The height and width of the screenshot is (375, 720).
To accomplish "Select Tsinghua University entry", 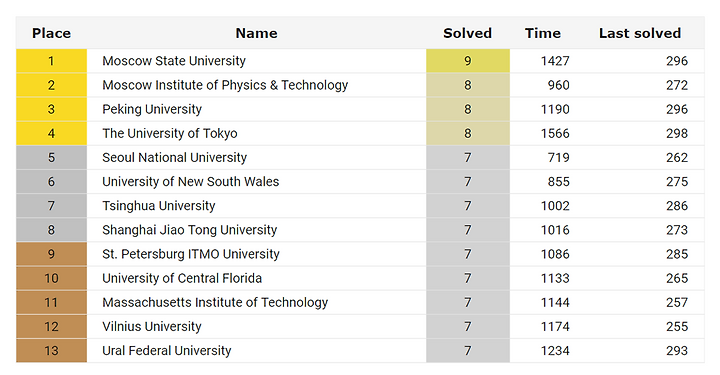I will pyautogui.click(x=158, y=206).
